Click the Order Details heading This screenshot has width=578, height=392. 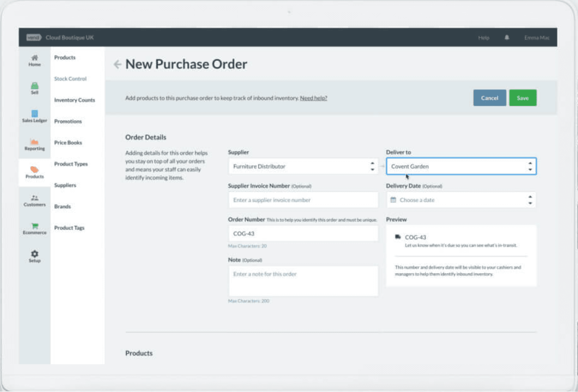[x=146, y=137]
